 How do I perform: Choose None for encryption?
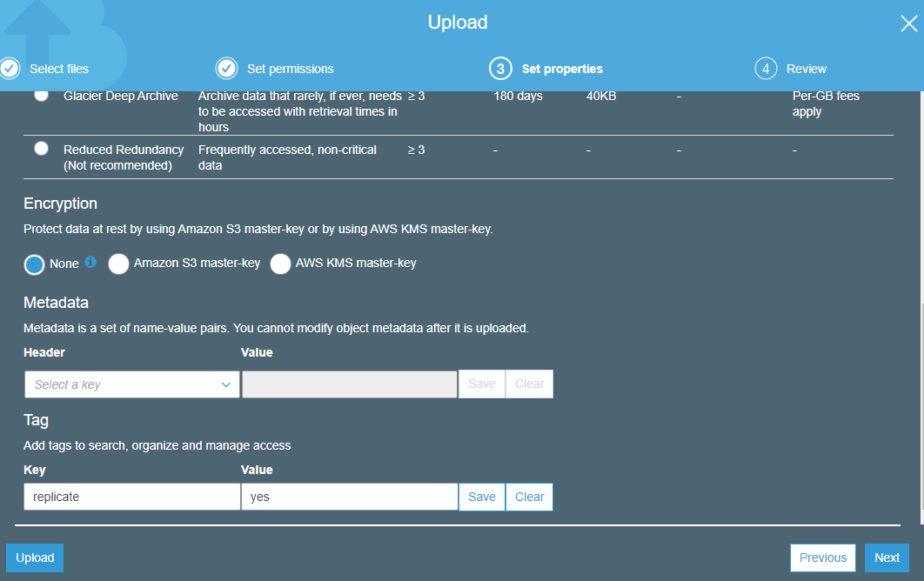pyautogui.click(x=34, y=264)
